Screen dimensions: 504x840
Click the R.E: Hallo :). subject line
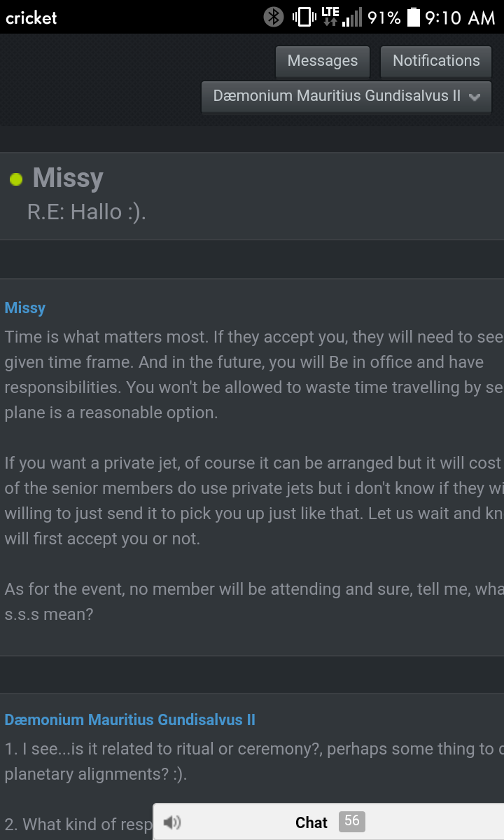pyautogui.click(x=87, y=212)
